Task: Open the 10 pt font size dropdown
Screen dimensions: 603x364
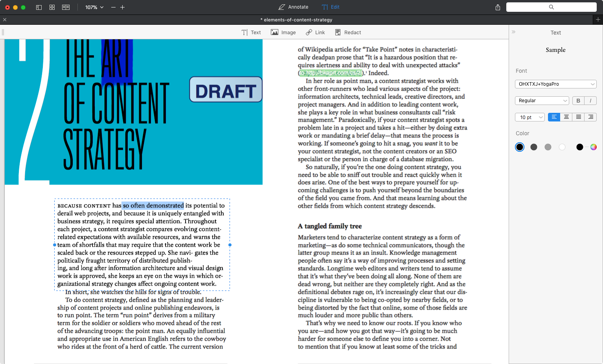Action: point(529,117)
